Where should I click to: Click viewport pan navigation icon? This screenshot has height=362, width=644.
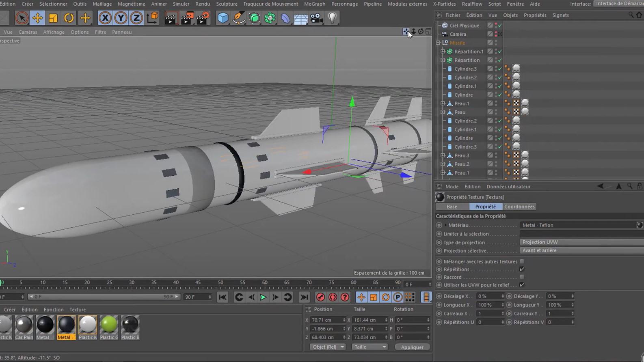coord(406,32)
